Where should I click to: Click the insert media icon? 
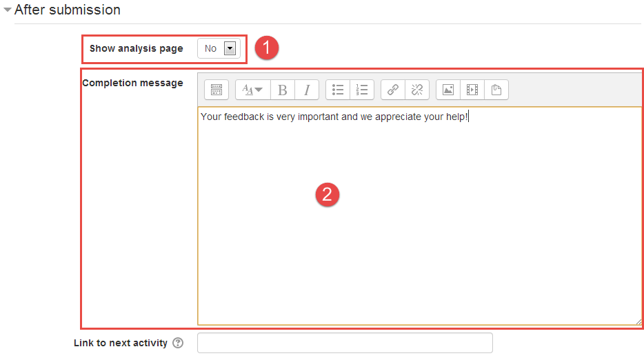tap(472, 90)
